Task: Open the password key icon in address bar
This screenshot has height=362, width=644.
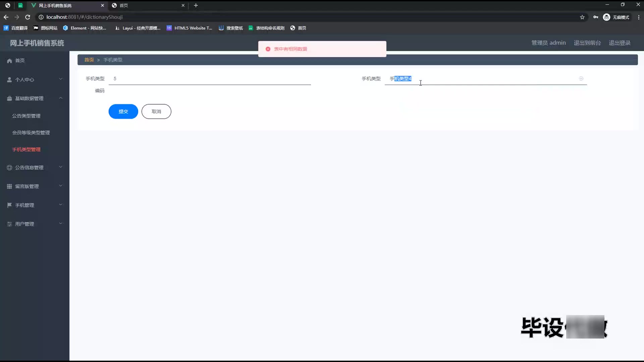Action: (596, 17)
